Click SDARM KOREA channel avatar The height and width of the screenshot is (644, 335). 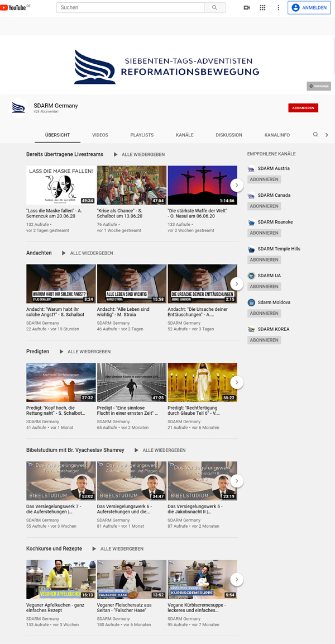pyautogui.click(x=251, y=329)
